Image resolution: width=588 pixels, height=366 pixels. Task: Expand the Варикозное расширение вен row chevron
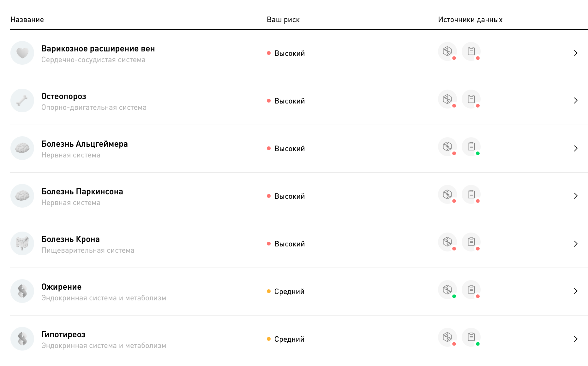pyautogui.click(x=575, y=53)
